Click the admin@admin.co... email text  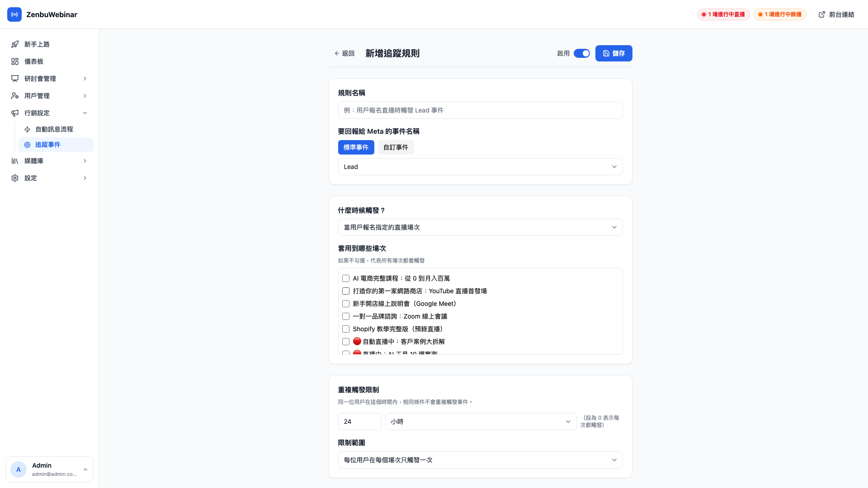(x=54, y=474)
